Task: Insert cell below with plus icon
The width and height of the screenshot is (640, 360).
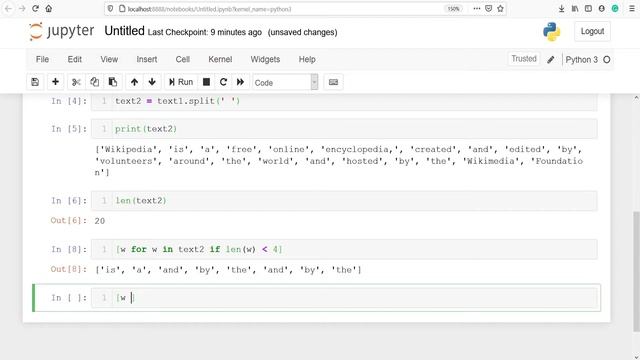Action: pos(55,82)
